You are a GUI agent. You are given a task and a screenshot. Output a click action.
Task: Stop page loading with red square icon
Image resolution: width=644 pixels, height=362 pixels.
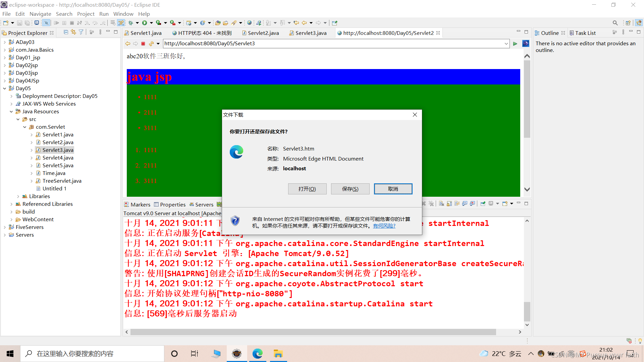coord(143,44)
